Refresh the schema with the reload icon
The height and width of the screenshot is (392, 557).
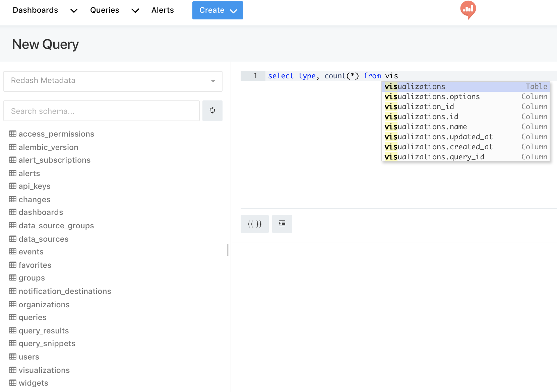[x=212, y=110]
